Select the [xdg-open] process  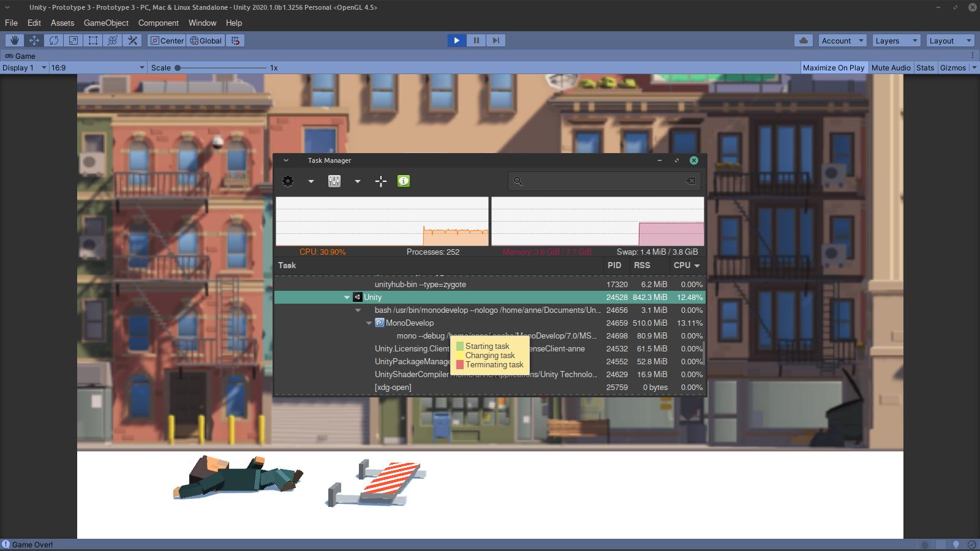[489, 387]
